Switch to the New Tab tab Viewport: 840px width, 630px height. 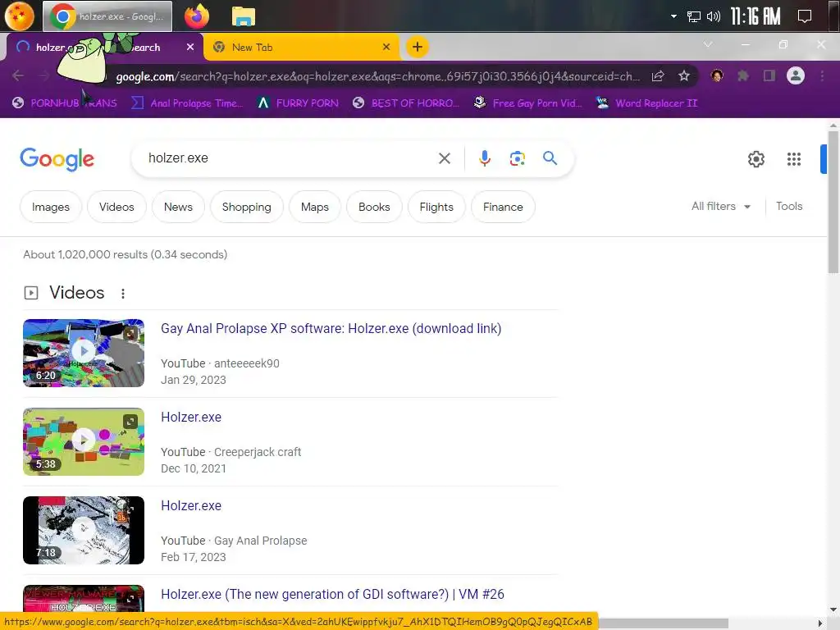click(300, 47)
